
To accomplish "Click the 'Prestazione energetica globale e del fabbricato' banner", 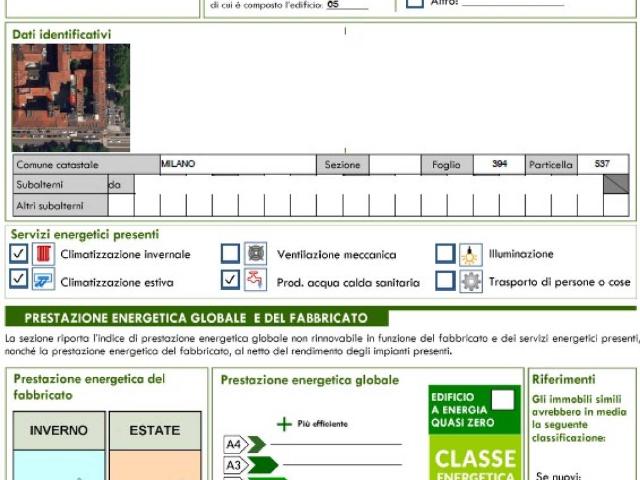I will pyautogui.click(x=196, y=318).
